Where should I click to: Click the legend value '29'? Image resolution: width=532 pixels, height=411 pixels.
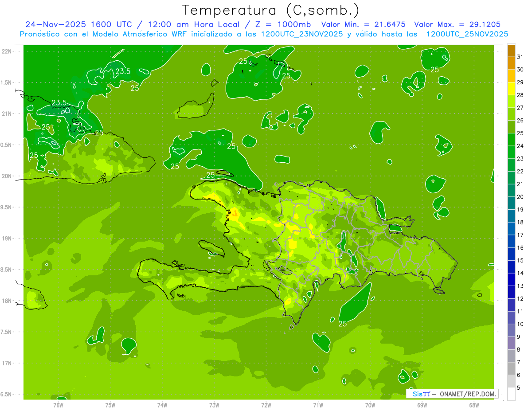click(x=520, y=82)
